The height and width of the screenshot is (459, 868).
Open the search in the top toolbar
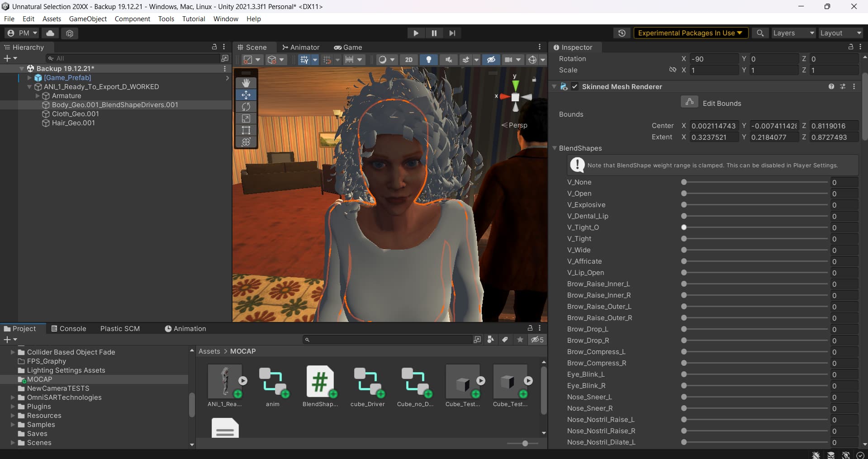pyautogui.click(x=760, y=33)
